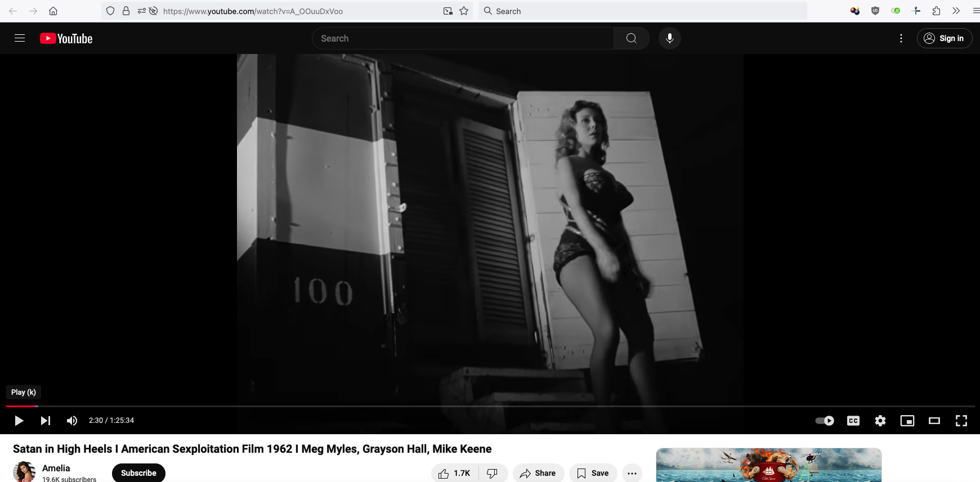Click the 2:30 / 1:25:34 time display

tap(111, 421)
